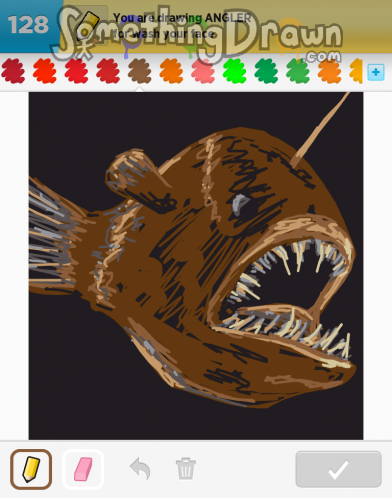Viewport: 392px width, 498px height.
Task: Select the yellow pencil drawing tool
Action: coord(31,469)
